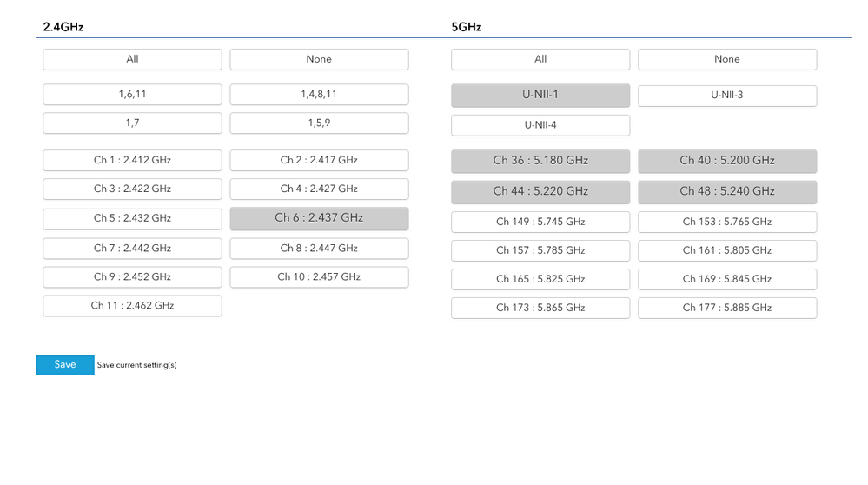868x485 pixels.
Task: Enable Ch 4 : 2.427 GHz
Action: (320, 189)
